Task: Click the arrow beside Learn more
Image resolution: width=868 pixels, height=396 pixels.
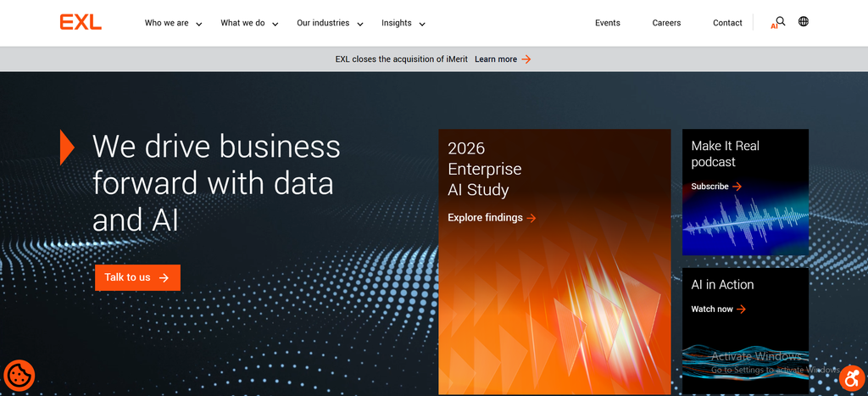Action: (x=526, y=59)
